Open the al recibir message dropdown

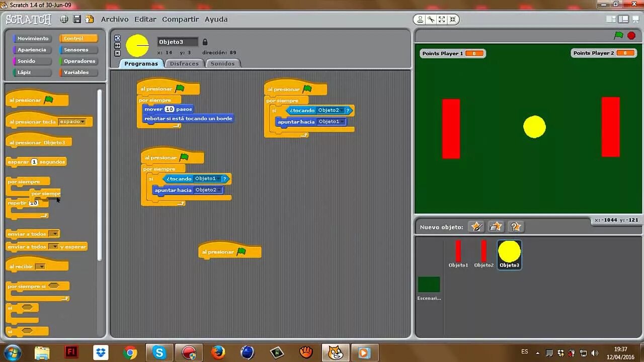(40, 266)
